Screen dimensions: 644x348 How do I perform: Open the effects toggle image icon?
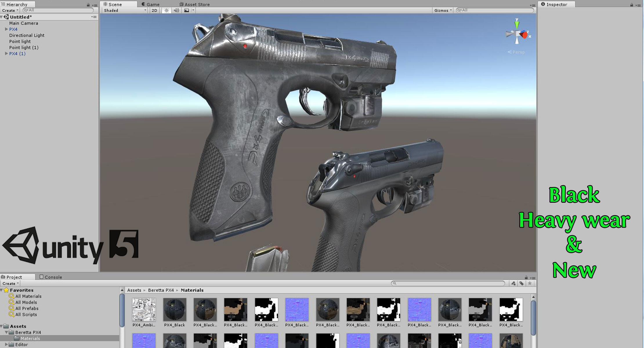point(187,10)
